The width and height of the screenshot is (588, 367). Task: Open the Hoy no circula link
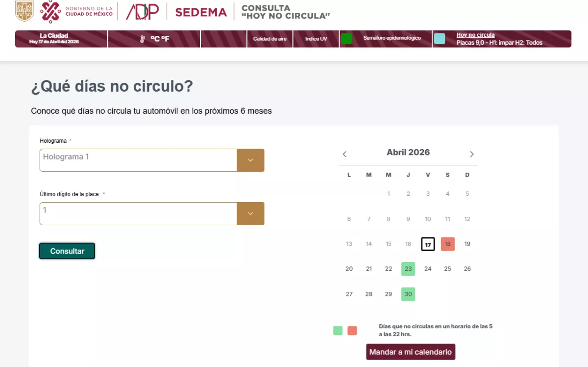coord(475,35)
